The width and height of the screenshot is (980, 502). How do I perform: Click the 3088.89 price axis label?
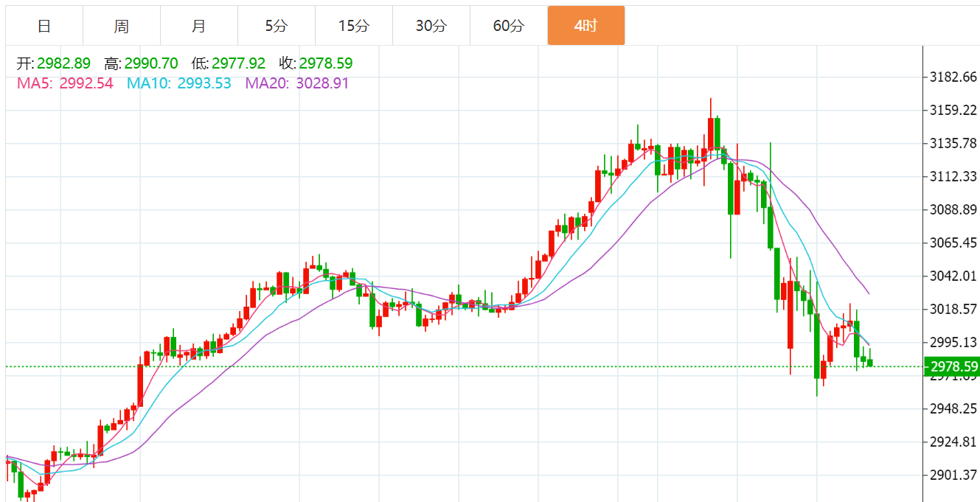click(x=953, y=209)
